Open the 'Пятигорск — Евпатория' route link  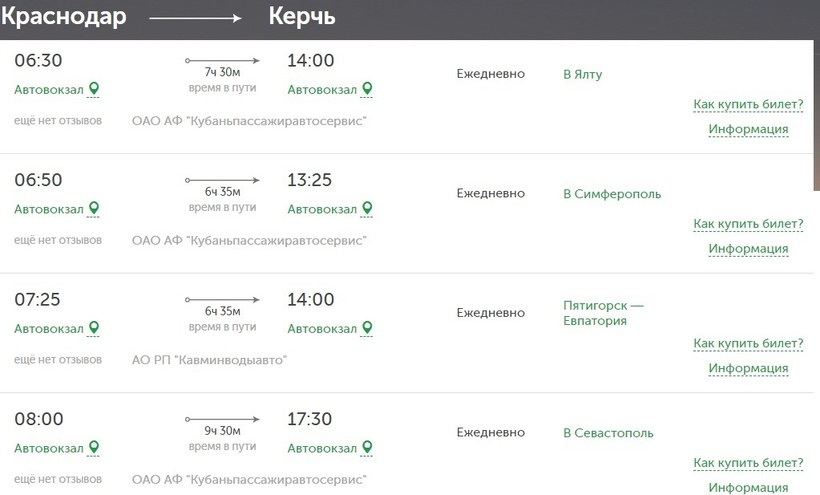coord(603,313)
